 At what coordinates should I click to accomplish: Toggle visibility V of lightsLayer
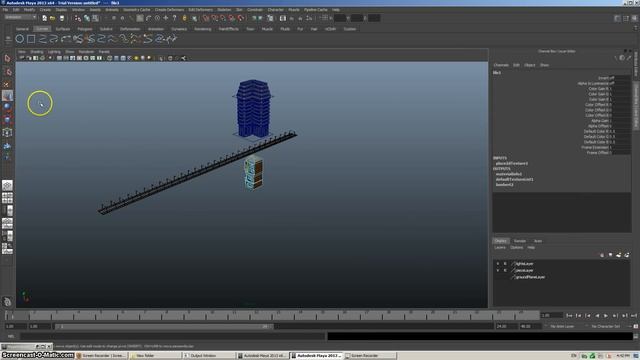498,264
